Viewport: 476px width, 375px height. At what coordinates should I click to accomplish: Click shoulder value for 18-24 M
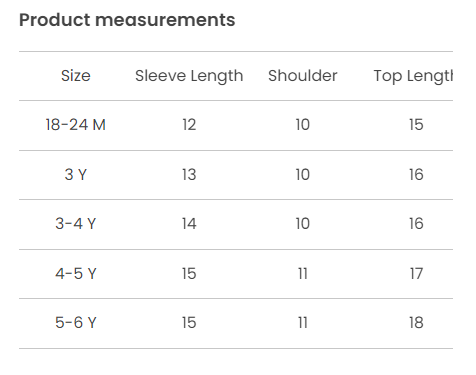(x=303, y=125)
